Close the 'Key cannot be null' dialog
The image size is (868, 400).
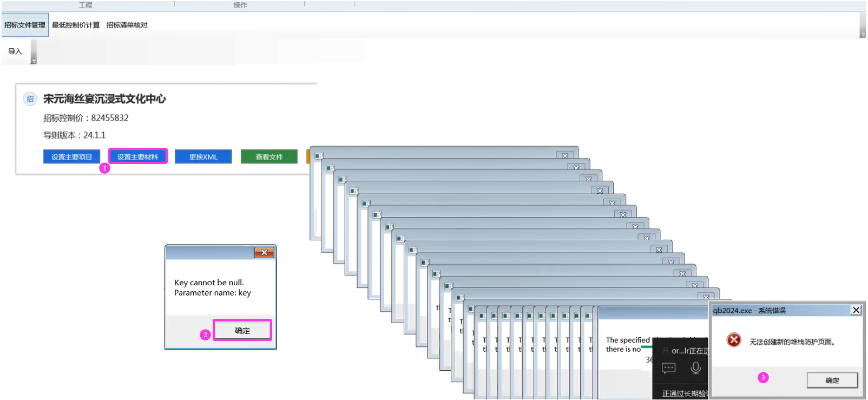[x=264, y=252]
